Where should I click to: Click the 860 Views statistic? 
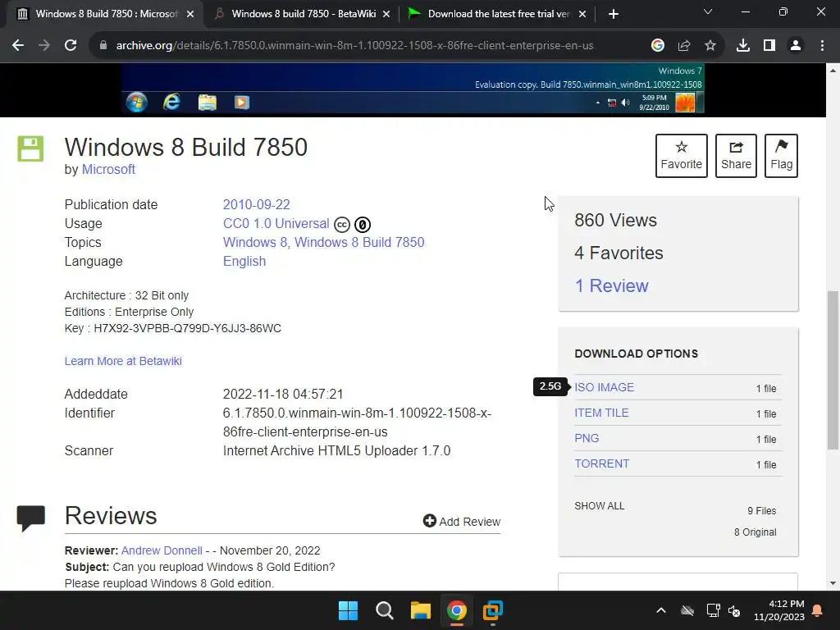point(615,220)
